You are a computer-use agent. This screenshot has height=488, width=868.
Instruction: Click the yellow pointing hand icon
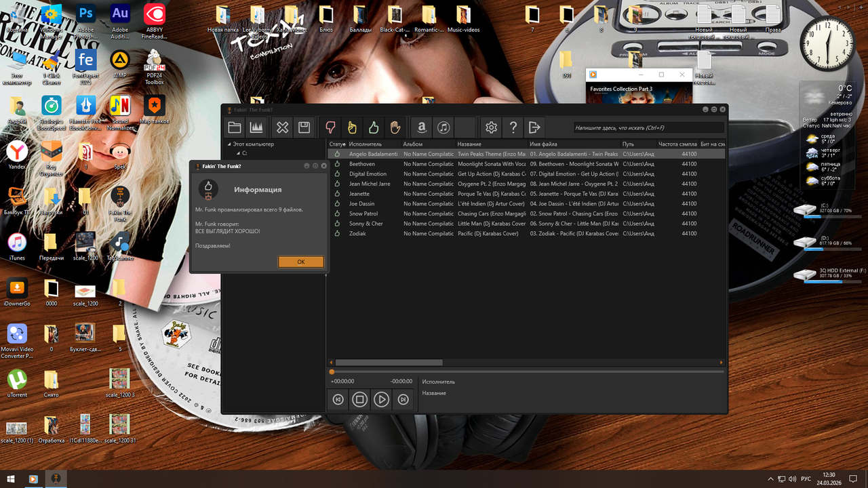352,127
